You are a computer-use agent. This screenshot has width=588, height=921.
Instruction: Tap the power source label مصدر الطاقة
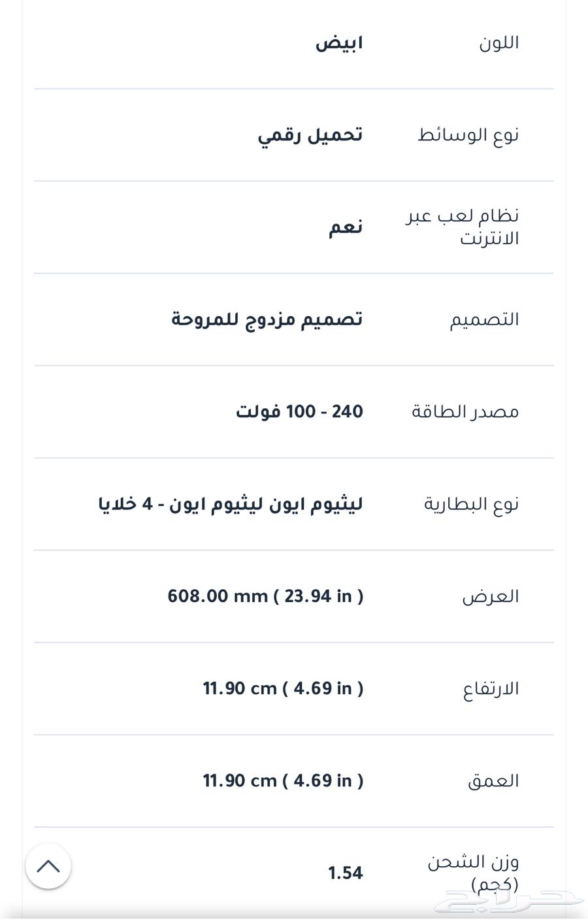point(465,412)
